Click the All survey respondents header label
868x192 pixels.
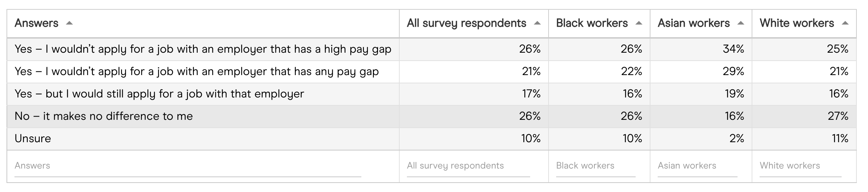coord(466,23)
